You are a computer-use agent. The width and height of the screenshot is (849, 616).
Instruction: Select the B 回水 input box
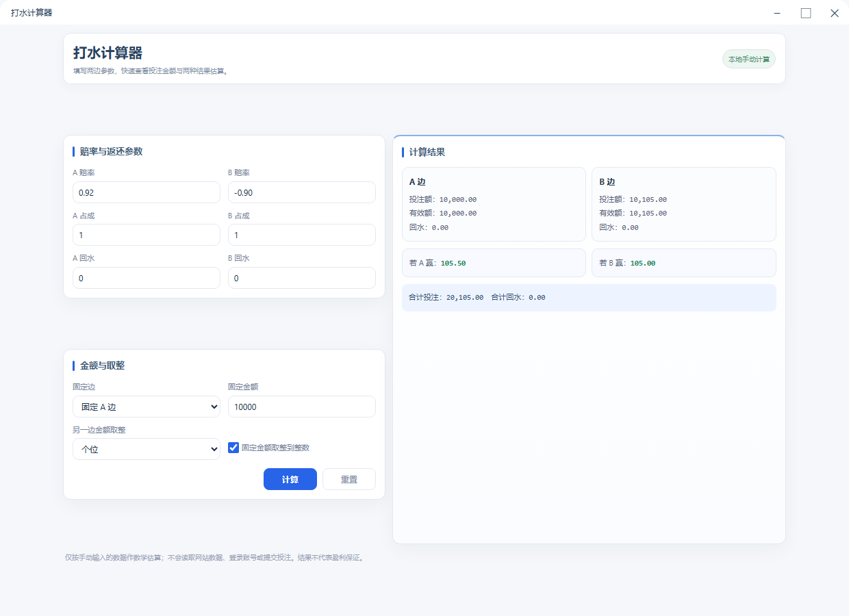pos(302,278)
